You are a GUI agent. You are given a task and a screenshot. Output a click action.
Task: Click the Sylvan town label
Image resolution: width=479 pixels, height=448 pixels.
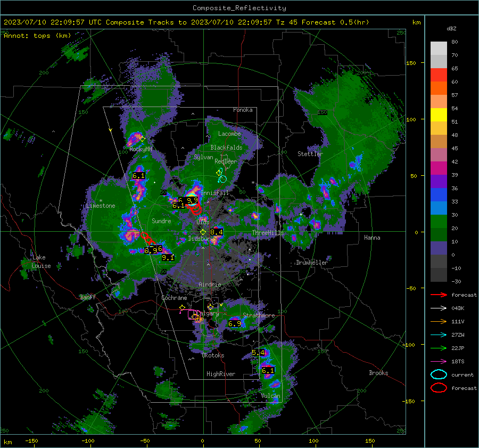[x=203, y=157]
